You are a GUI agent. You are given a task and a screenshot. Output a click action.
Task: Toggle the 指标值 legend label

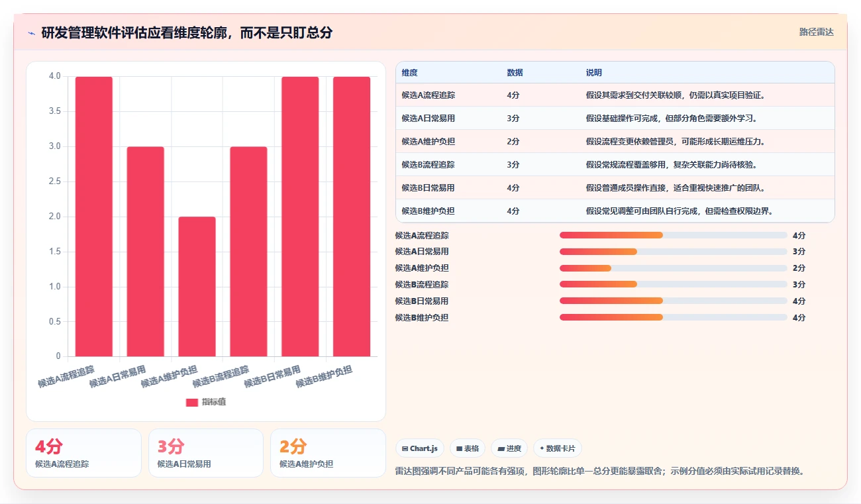(x=214, y=402)
